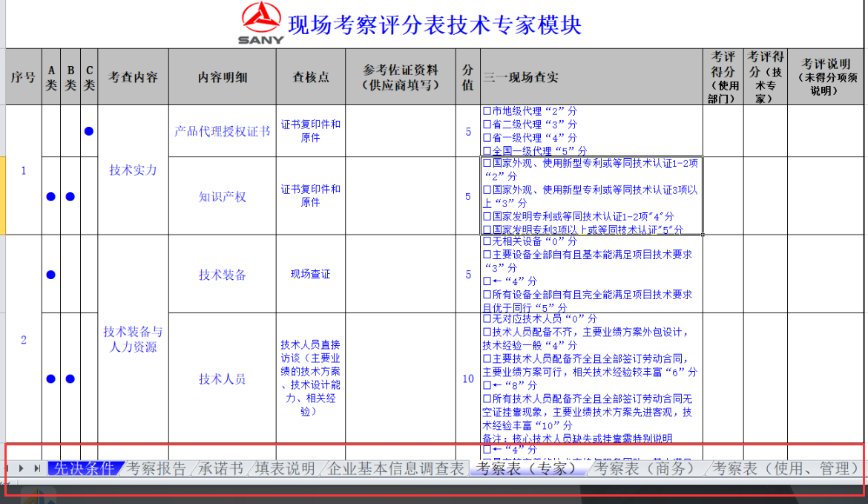This screenshot has height=504, width=868.
Task: Select the B类 header cell
Action: [70, 77]
